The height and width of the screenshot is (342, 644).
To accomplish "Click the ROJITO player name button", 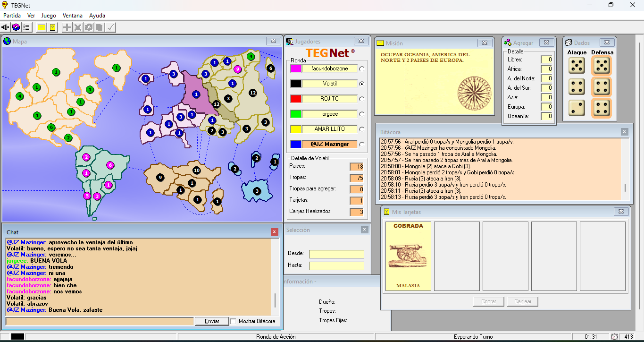I will pos(329,99).
